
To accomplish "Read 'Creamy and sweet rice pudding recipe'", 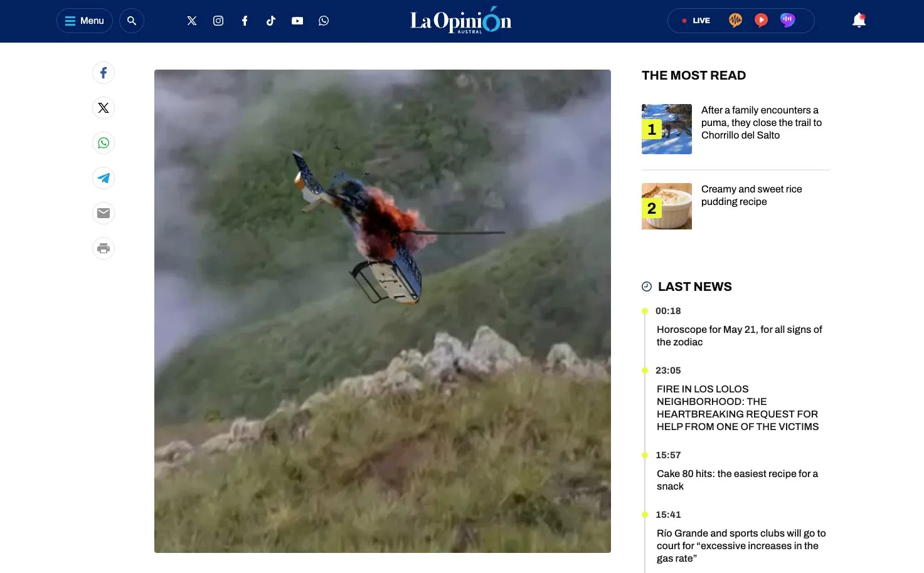I will (x=751, y=196).
